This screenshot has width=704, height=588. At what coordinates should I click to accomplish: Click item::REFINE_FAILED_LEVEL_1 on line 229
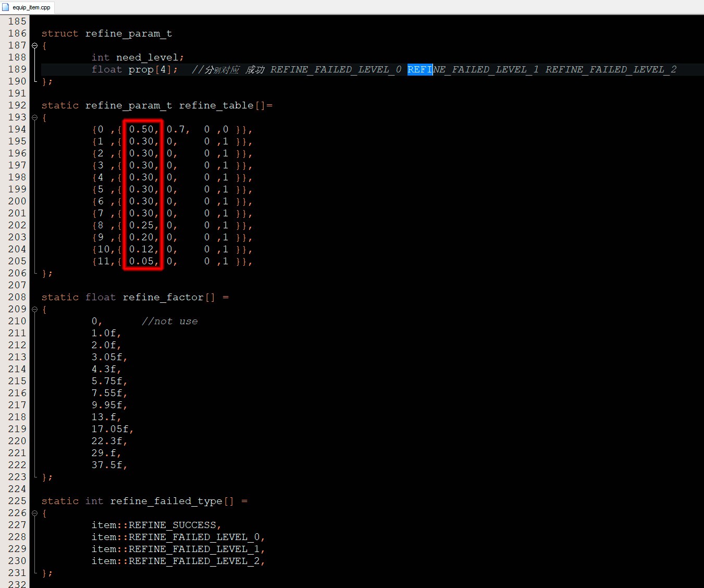176,549
